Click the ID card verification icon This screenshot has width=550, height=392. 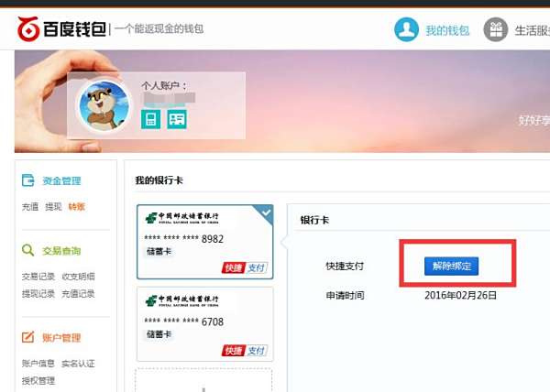coord(176,119)
